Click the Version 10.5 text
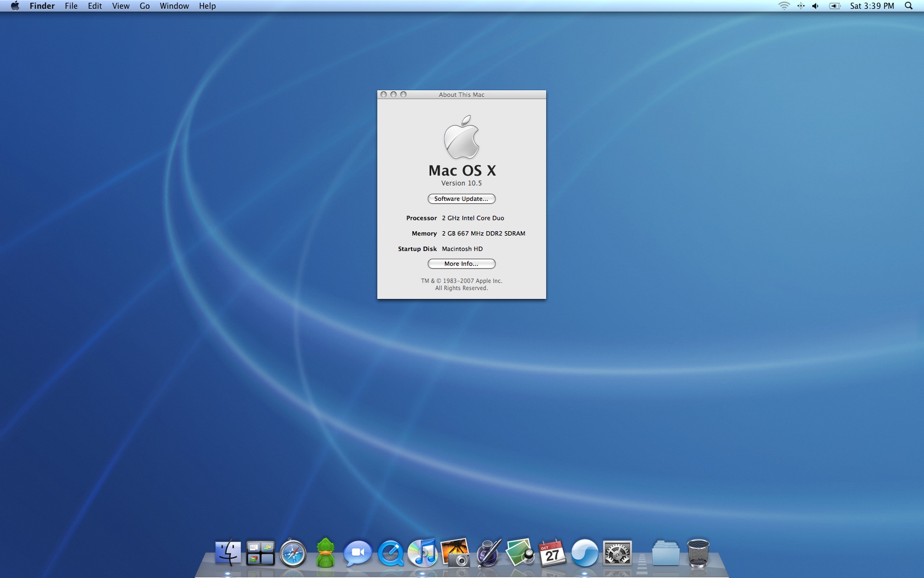This screenshot has width=924, height=578. [x=461, y=183]
